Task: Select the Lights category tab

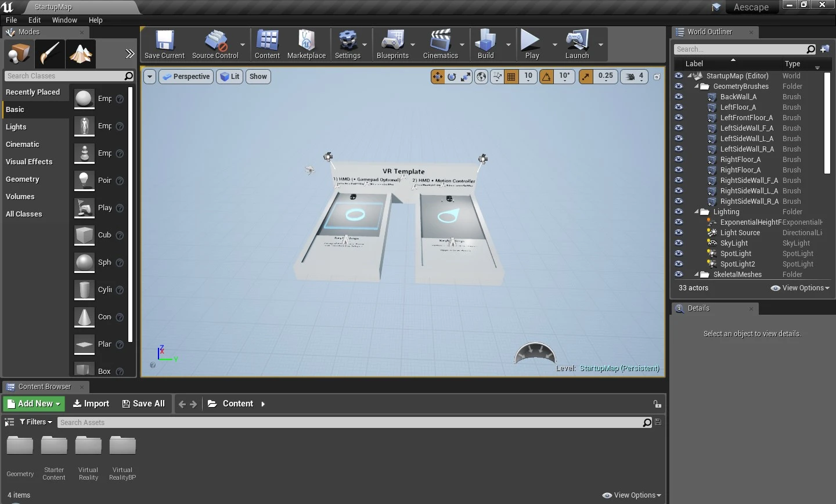Action: pos(36,127)
